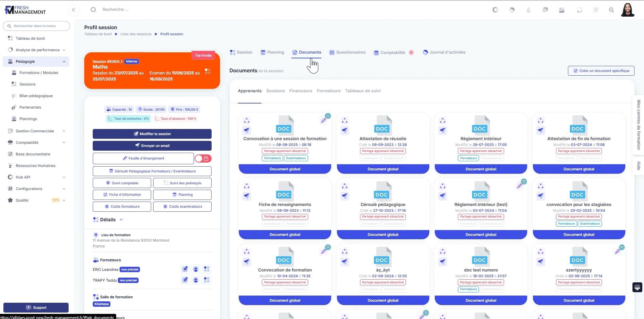
Task: Toggle Partage apprenant on Fiche de renseignements
Action: pyautogui.click(x=285, y=217)
